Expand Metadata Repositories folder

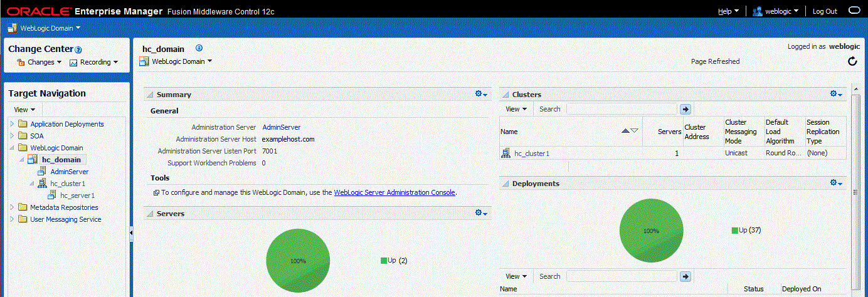[x=12, y=207]
